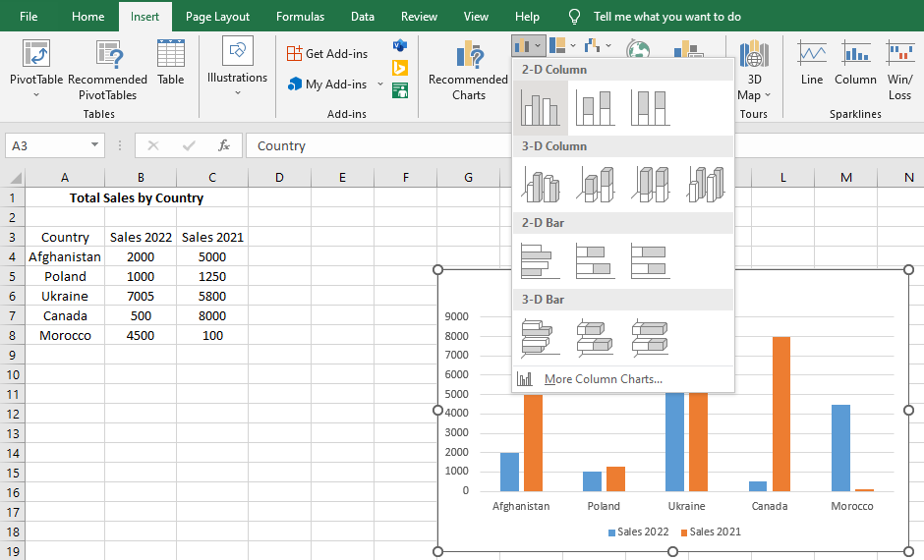Open My Add-ins
924x560 pixels.
(327, 84)
